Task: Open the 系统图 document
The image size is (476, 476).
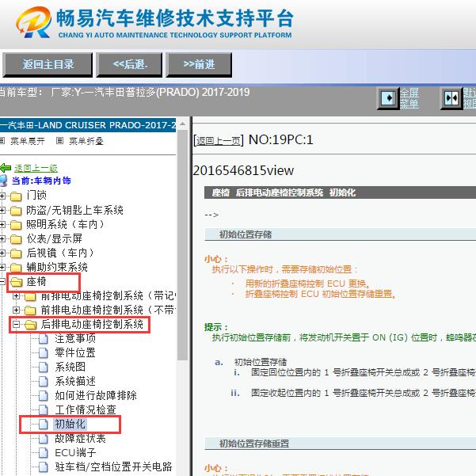Action: click(x=70, y=367)
